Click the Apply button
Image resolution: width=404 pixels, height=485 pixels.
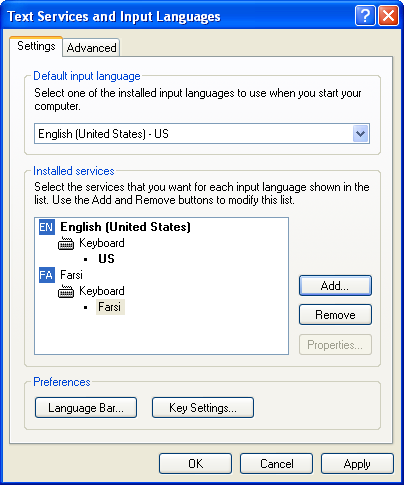tap(357, 464)
